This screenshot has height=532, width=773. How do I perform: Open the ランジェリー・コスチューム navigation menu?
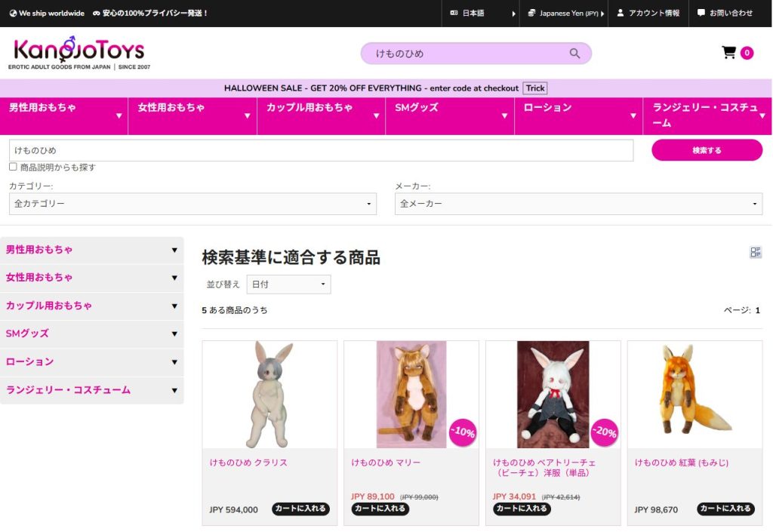pyautogui.click(x=702, y=115)
